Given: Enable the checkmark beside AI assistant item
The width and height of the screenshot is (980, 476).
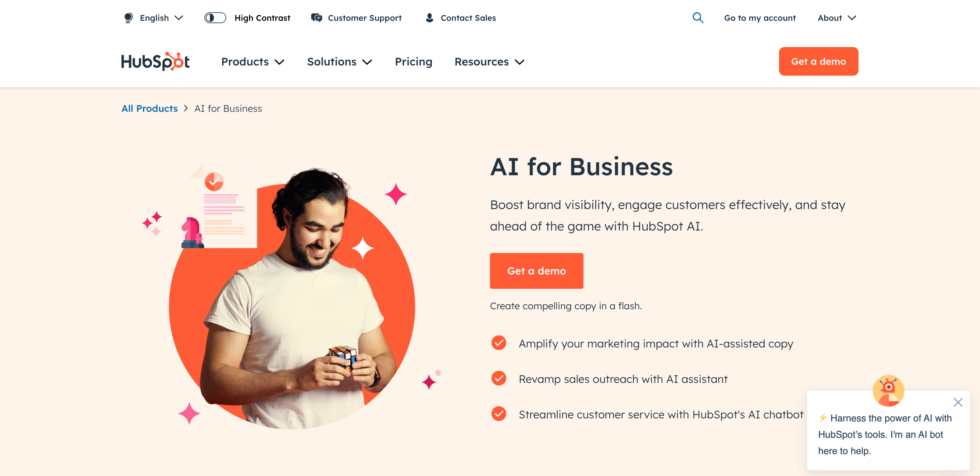Looking at the screenshot, I should pyautogui.click(x=499, y=378).
